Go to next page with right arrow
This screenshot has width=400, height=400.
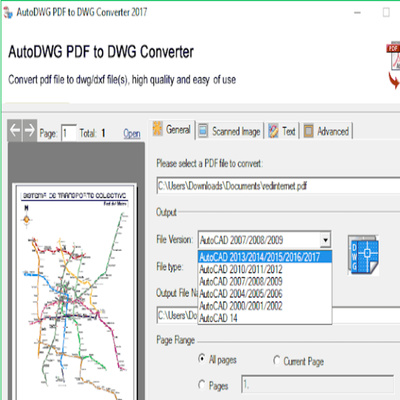click(x=30, y=130)
